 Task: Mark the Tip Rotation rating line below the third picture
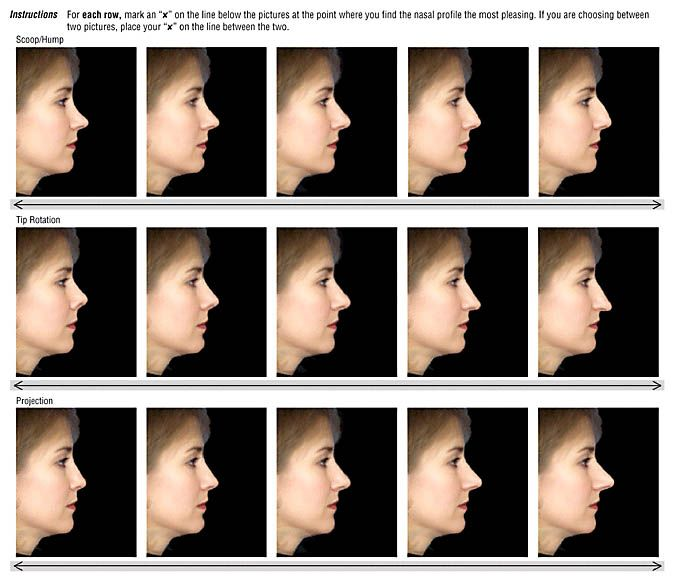pos(337,385)
